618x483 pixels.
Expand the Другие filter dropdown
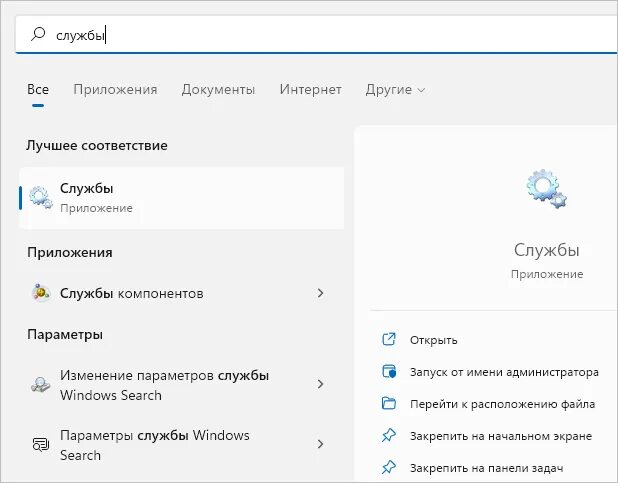[x=395, y=90]
